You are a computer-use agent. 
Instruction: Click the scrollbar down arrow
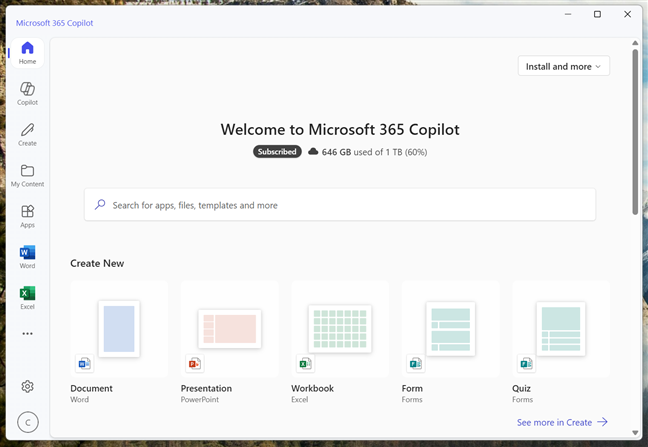pyautogui.click(x=635, y=433)
